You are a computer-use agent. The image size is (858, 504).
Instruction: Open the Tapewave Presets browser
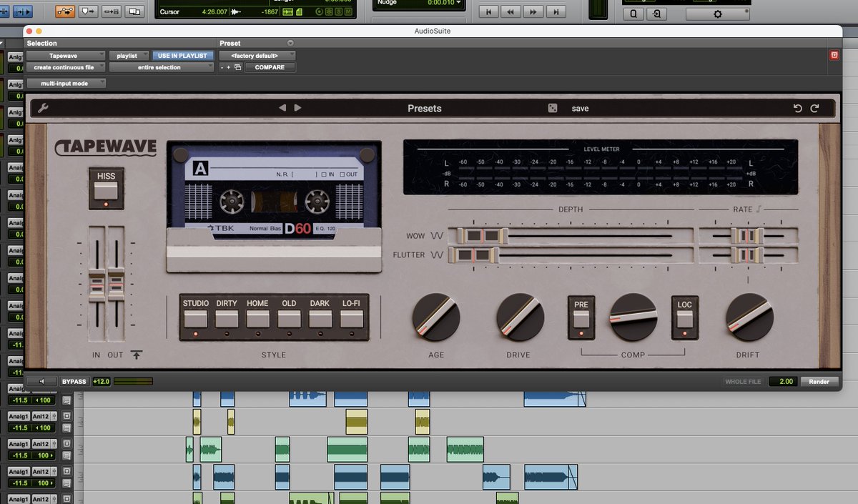point(424,109)
